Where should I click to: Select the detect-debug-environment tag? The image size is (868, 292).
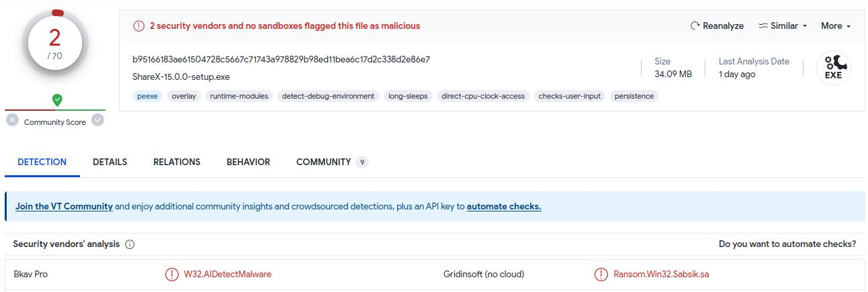pos(328,96)
